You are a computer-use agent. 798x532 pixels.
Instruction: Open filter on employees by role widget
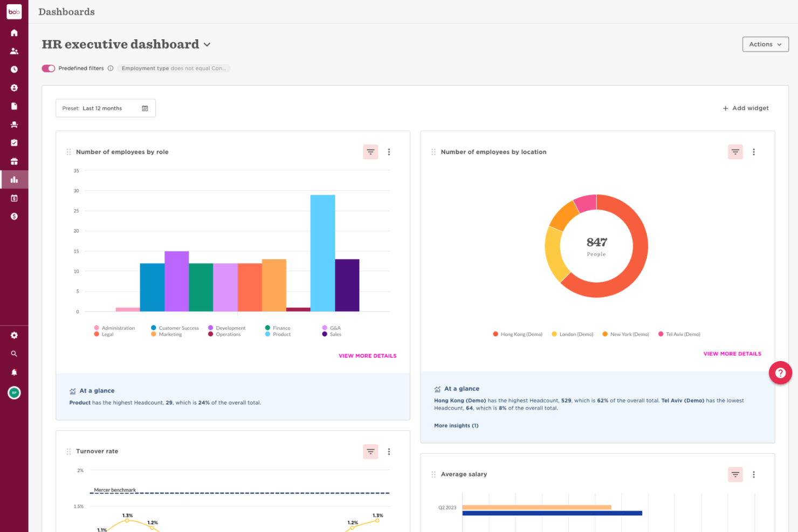point(370,152)
